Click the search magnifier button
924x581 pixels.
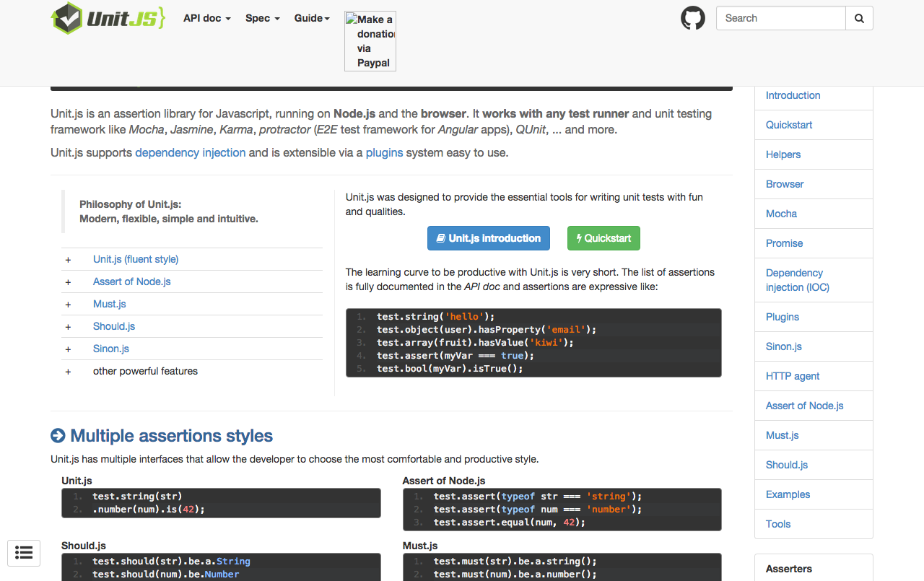[859, 18]
